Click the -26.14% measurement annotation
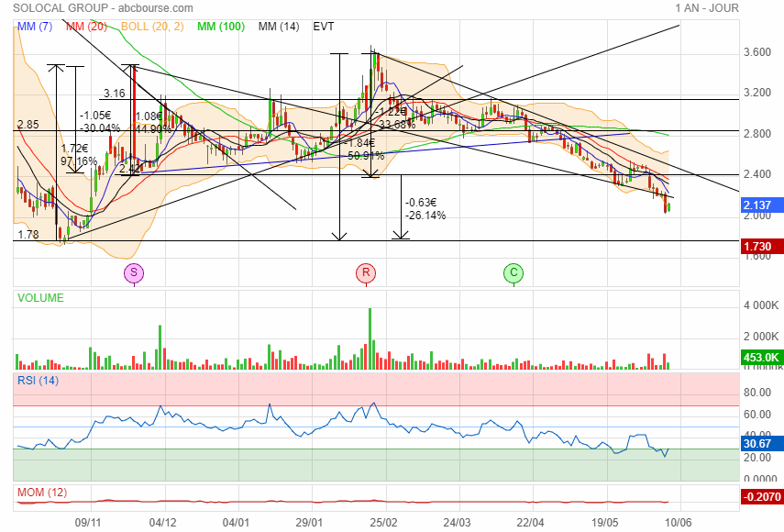This screenshot has width=784, height=532. 425,216
